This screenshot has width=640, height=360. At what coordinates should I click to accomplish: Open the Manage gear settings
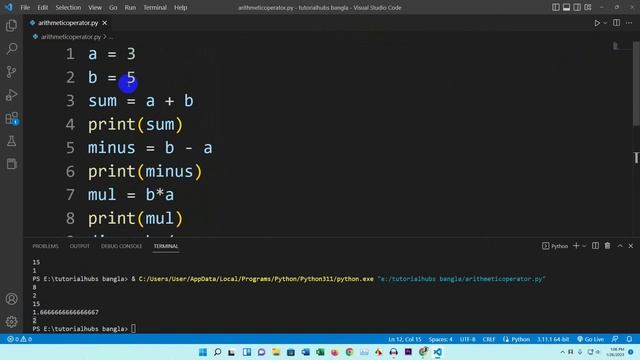click(11, 322)
